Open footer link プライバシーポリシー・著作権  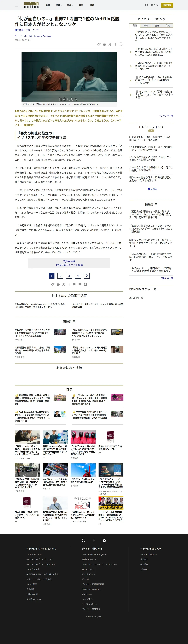pos(39,579)
